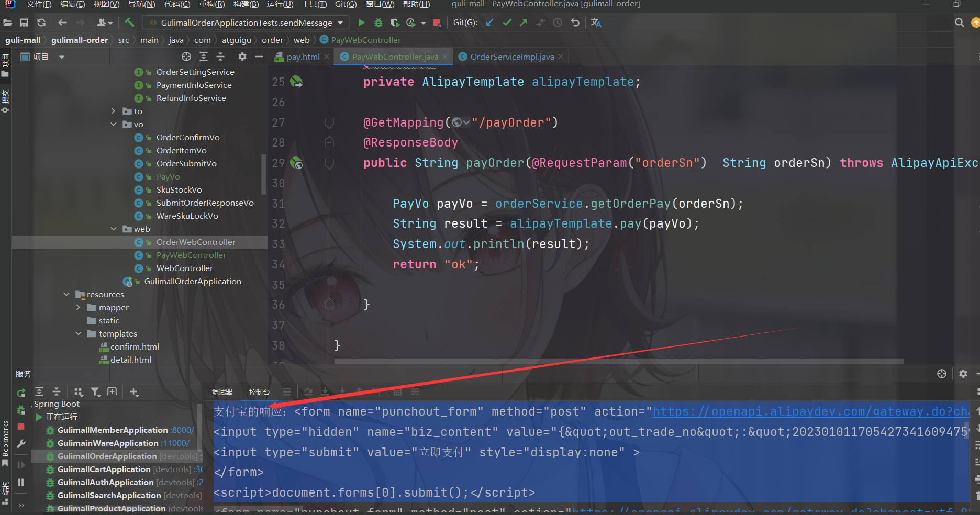The width and height of the screenshot is (980, 515).
Task: Open the Git(G) menu
Action: pos(346,4)
